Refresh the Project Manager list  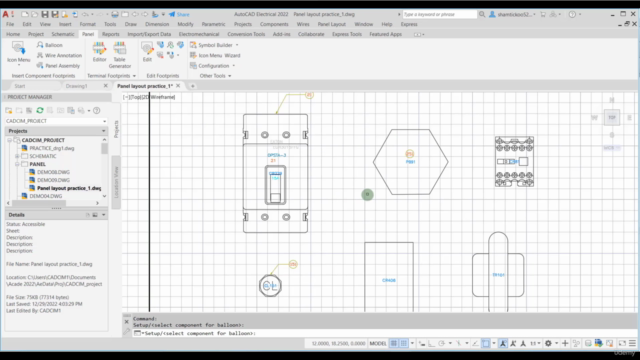pos(40,110)
